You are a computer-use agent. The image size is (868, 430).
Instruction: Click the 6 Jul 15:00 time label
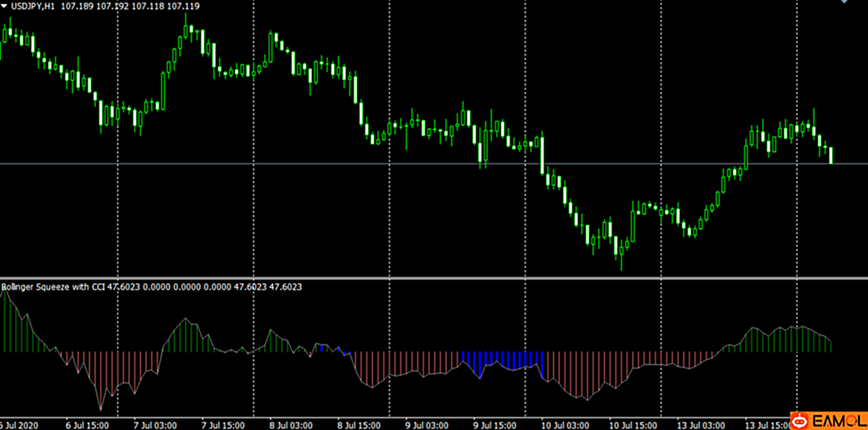click(x=87, y=426)
